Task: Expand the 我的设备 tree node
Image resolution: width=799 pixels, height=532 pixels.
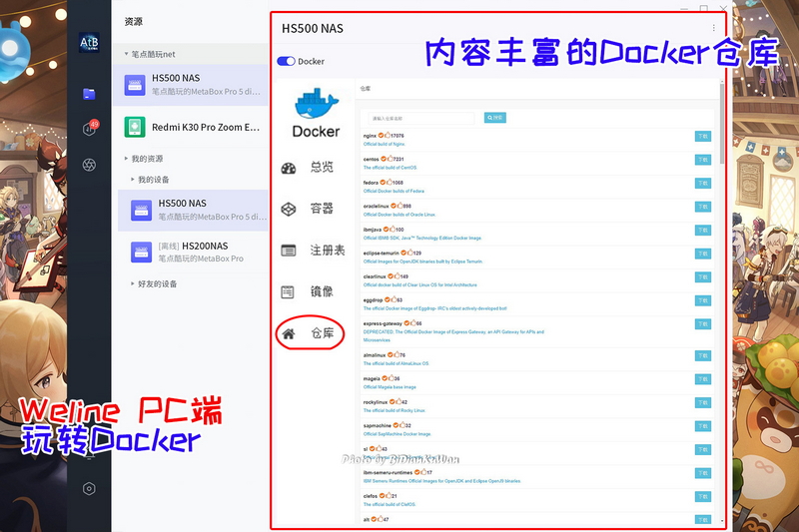Action: [133, 180]
